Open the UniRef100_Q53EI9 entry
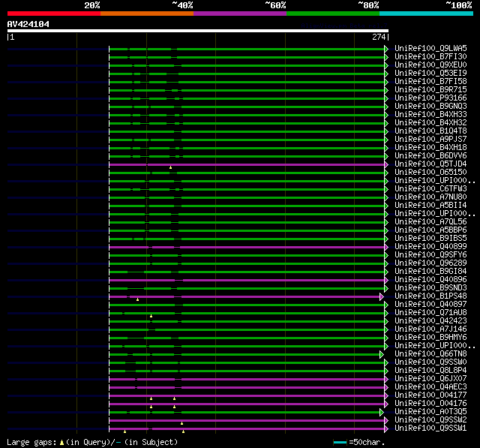The height and width of the screenshot is (448, 480). tap(430, 74)
